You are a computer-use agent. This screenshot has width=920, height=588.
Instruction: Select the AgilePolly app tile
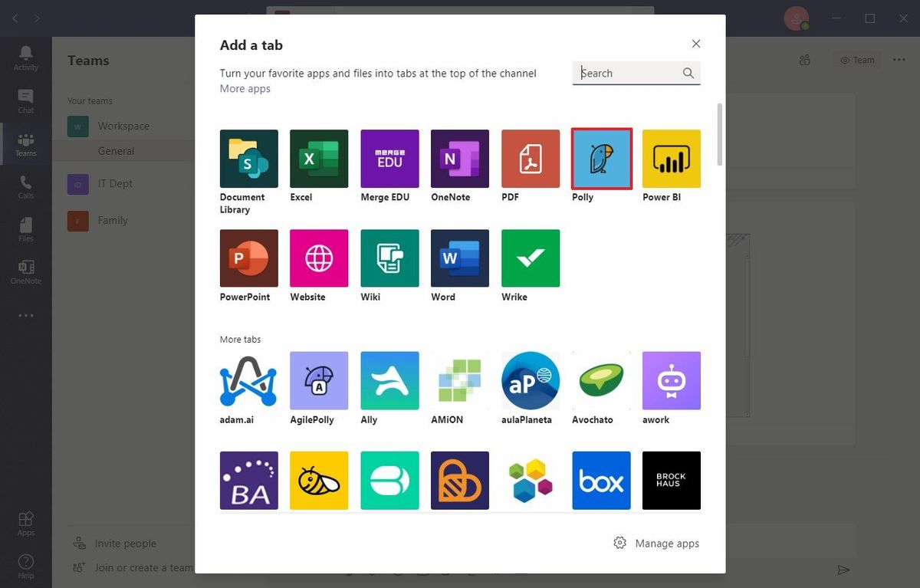[318, 379]
